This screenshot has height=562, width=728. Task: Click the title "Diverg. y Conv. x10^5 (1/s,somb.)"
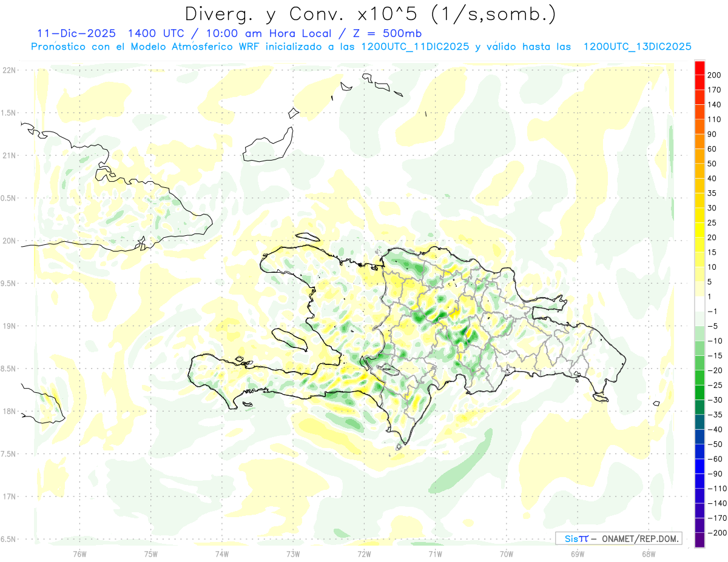[370, 14]
